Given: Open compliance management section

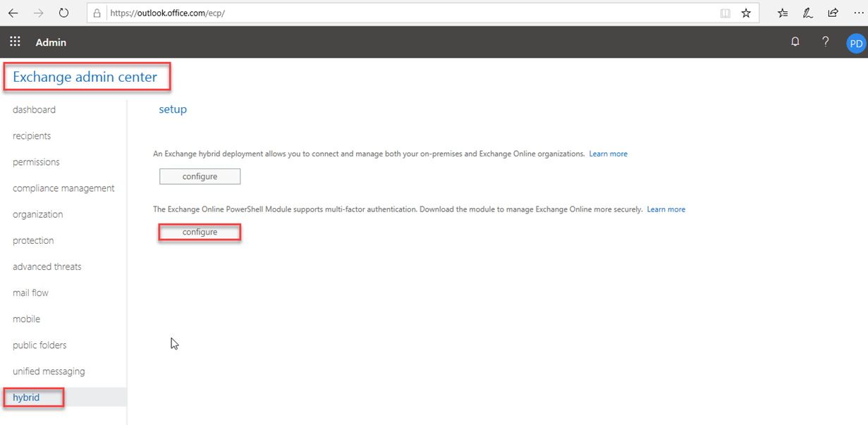Looking at the screenshot, I should (x=63, y=188).
